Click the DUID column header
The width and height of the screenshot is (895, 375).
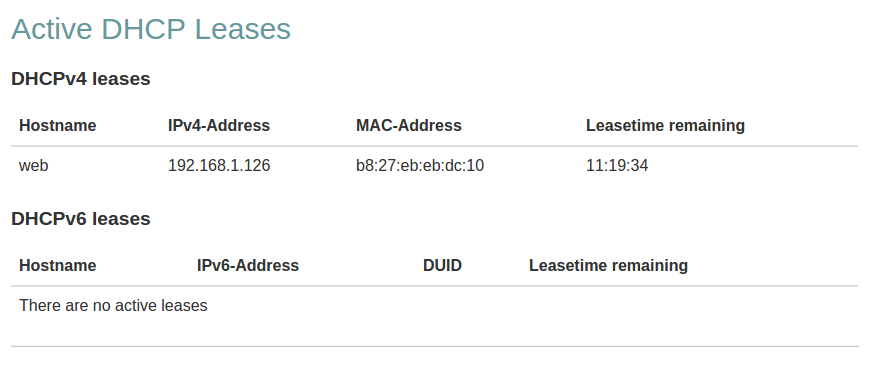[442, 265]
